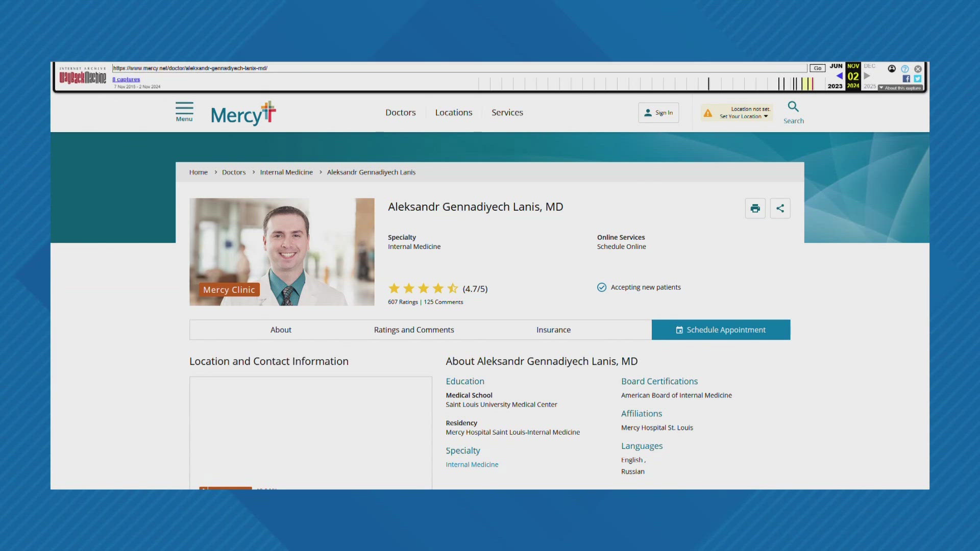This screenshot has width=980, height=551.
Task: Switch to the Insurance tab
Action: tap(553, 330)
